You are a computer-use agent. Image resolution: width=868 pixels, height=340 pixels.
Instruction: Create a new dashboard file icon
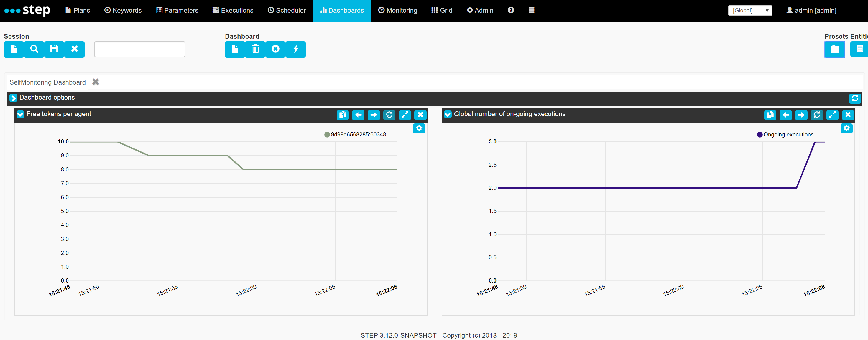pyautogui.click(x=235, y=49)
